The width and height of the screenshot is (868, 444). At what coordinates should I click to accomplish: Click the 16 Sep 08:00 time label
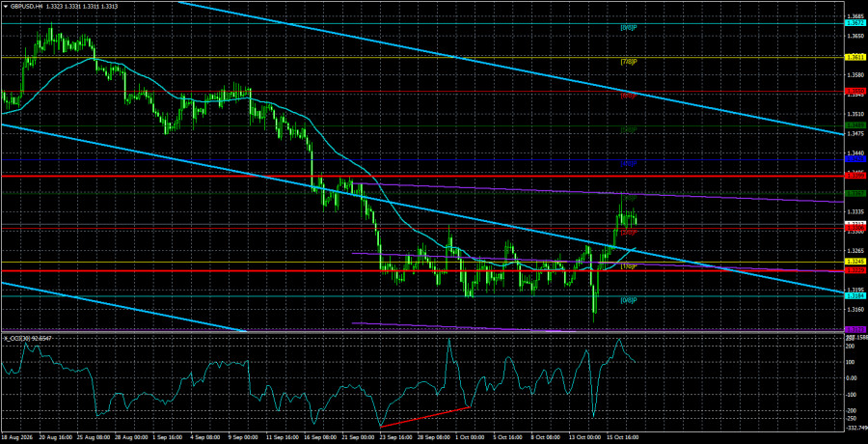tap(318, 437)
